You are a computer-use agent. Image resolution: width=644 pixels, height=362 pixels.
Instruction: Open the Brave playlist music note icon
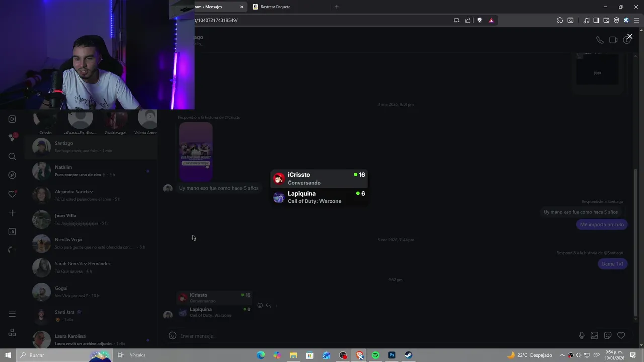586,20
